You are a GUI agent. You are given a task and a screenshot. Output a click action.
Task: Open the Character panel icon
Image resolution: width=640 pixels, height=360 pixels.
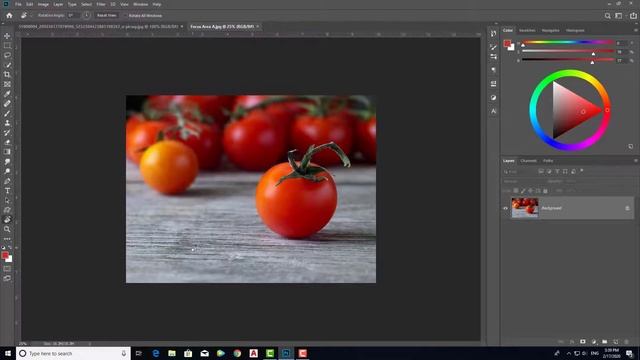coord(493,111)
